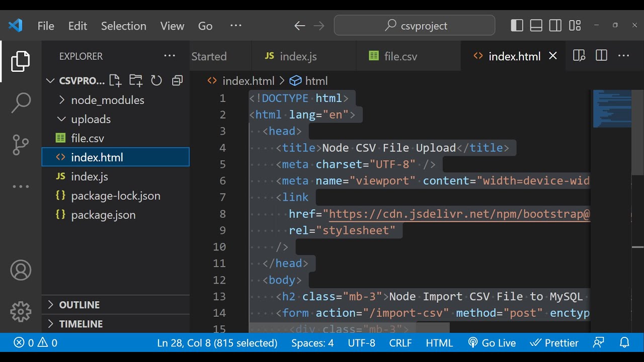Open the Accounts icon in activity bar
This screenshot has width=644, height=362.
click(21, 270)
